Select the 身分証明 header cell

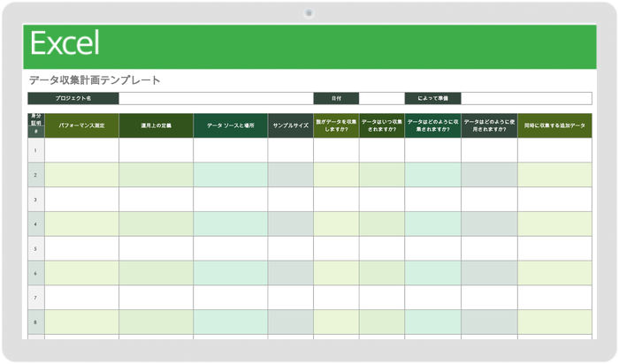pos(36,119)
